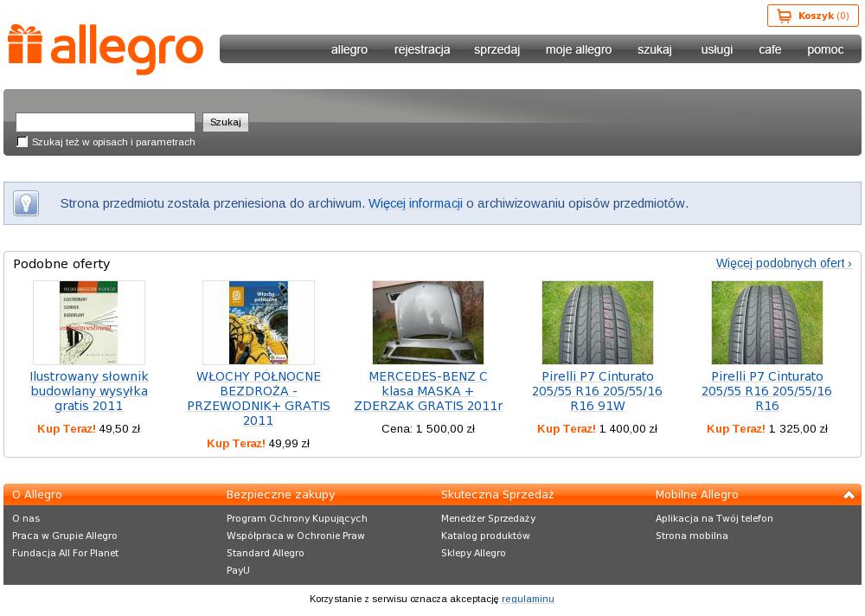Open 'pomoc' help menu item

[x=825, y=49]
